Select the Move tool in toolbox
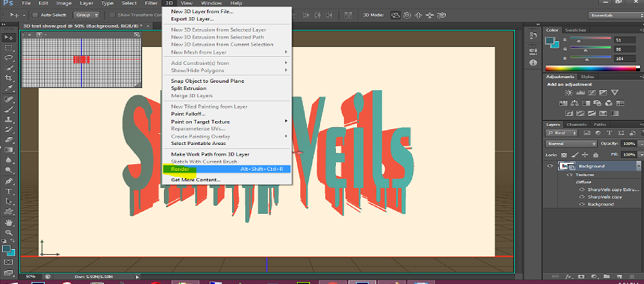644x284 pixels. [8, 37]
